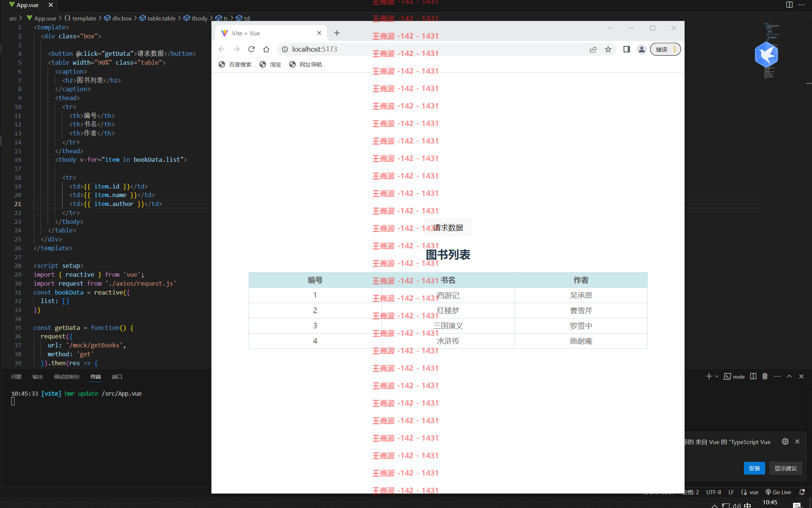Click the blue bird floating icon
This screenshot has height=508, width=812.
click(x=766, y=54)
